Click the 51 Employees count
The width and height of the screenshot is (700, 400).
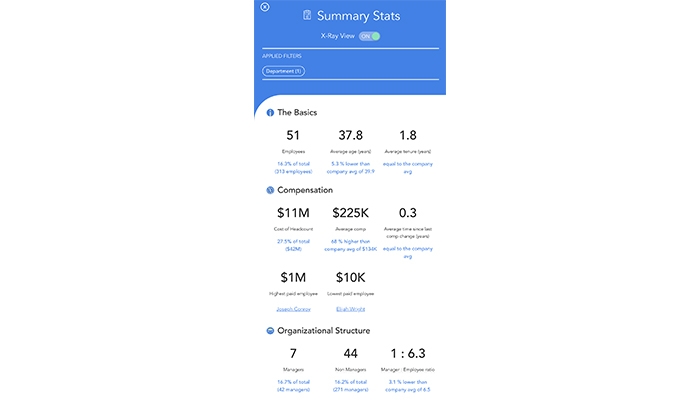(x=293, y=135)
